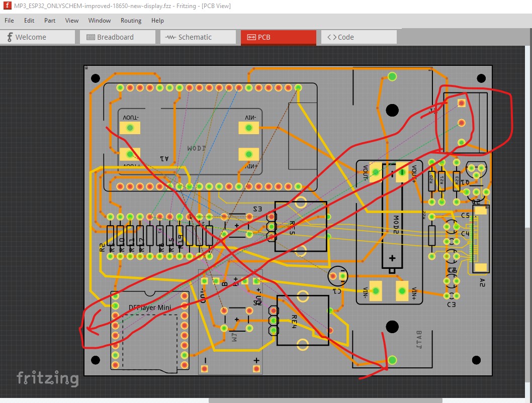The height and width of the screenshot is (403, 532).
Task: Open the Help menu
Action: [x=157, y=21]
